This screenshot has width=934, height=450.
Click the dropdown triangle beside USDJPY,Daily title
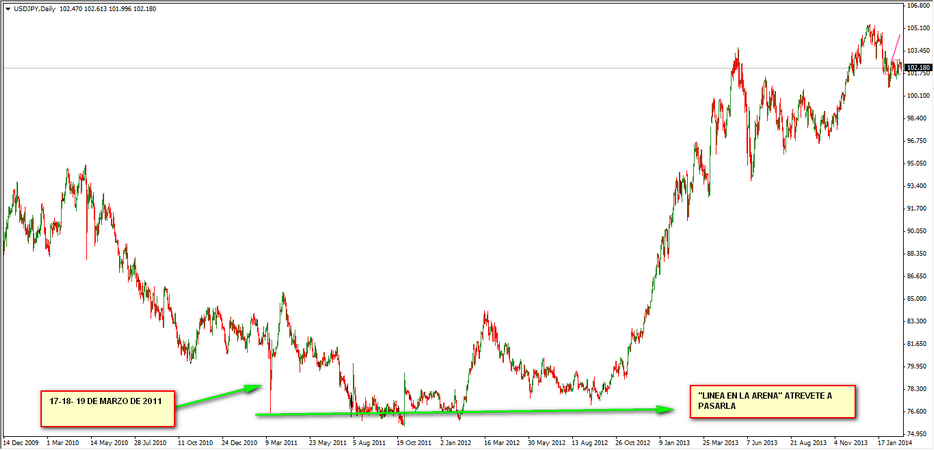6,8
